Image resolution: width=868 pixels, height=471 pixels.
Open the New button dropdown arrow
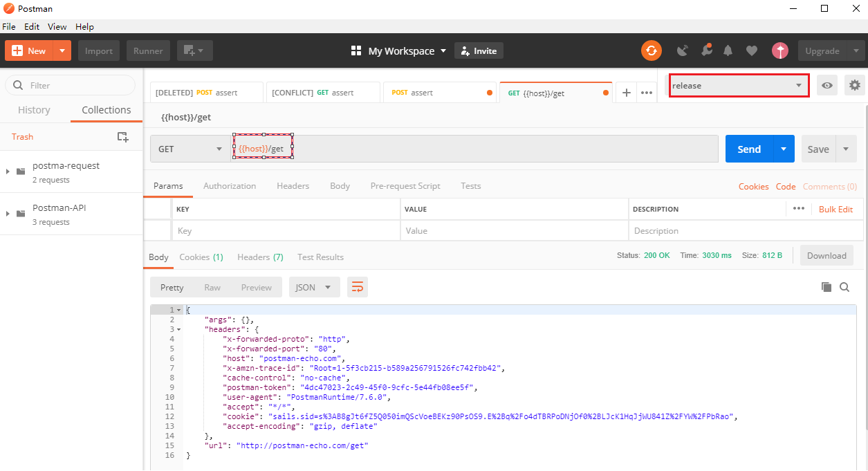62,50
